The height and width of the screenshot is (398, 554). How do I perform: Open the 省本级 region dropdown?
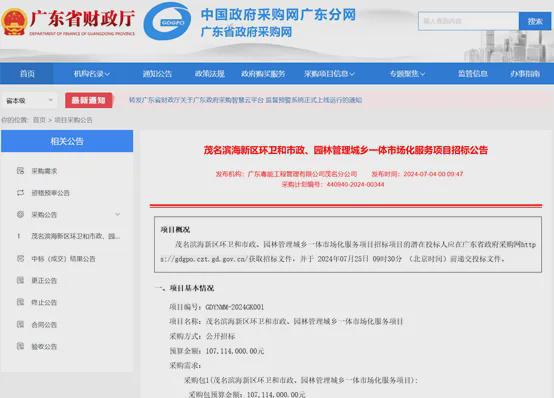29,101
